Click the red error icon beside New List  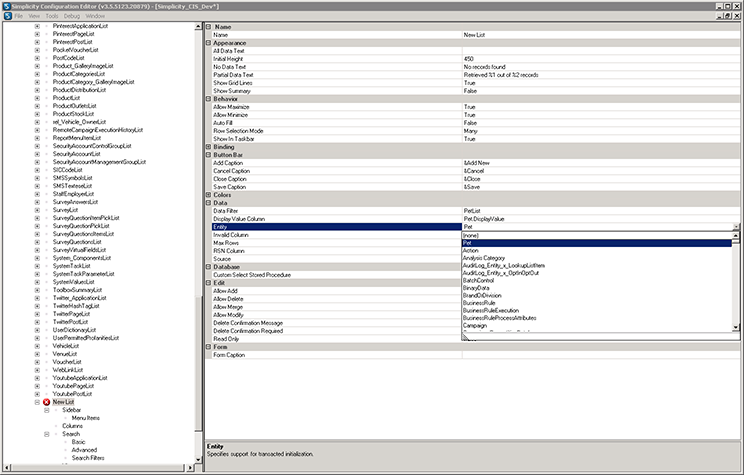tap(46, 402)
